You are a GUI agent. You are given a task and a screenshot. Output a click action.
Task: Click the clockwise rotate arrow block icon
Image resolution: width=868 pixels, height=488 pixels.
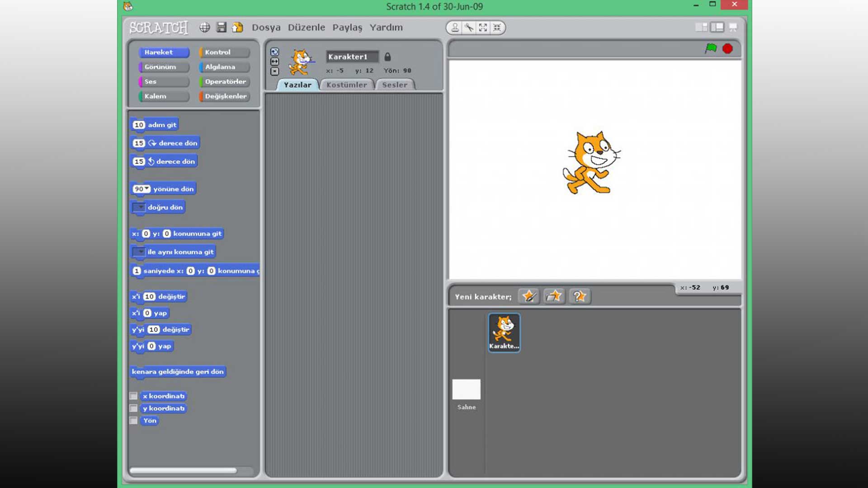point(152,143)
